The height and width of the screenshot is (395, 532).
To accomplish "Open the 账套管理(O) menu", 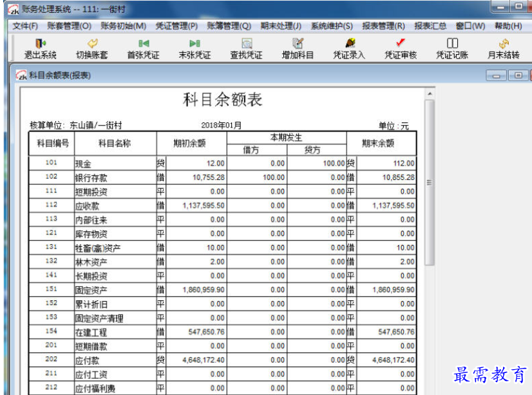I will (x=69, y=26).
